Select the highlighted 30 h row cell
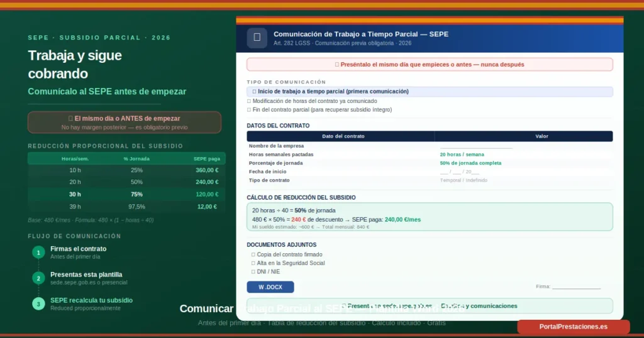Screen dimensions: 644x338 (75, 194)
